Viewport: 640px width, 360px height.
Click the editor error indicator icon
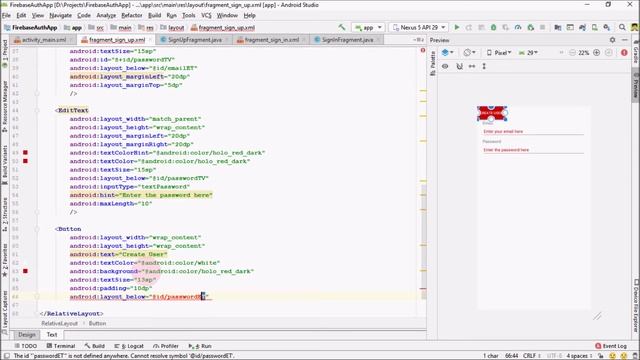pyautogui.click(x=423, y=51)
